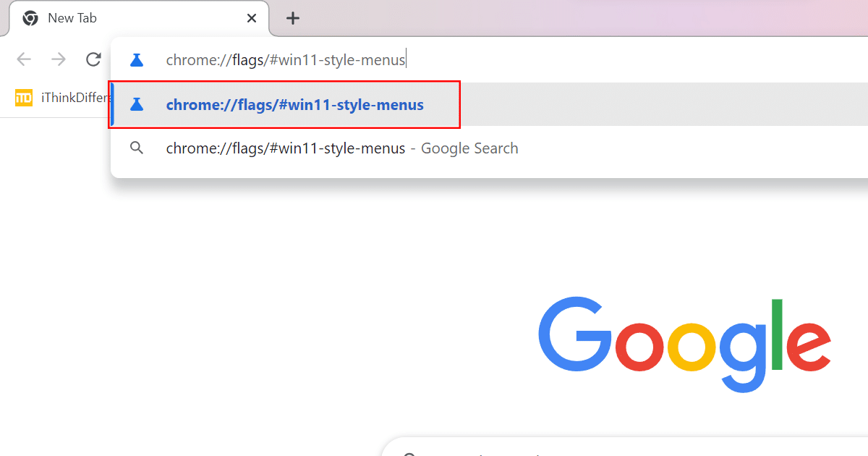Click the Chrome favicon on the New Tab

point(30,17)
